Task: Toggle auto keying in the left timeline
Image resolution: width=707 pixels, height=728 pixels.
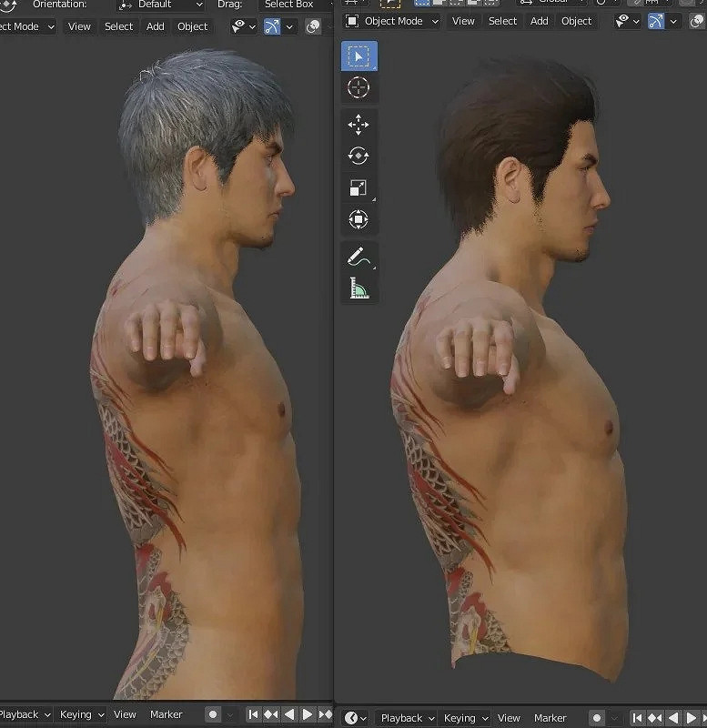Action: pyautogui.click(x=213, y=715)
